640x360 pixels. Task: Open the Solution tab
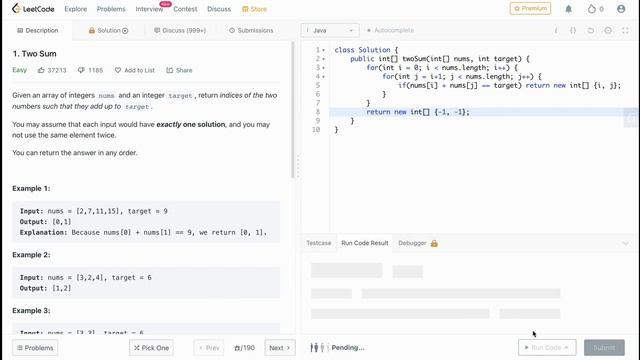[108, 30]
